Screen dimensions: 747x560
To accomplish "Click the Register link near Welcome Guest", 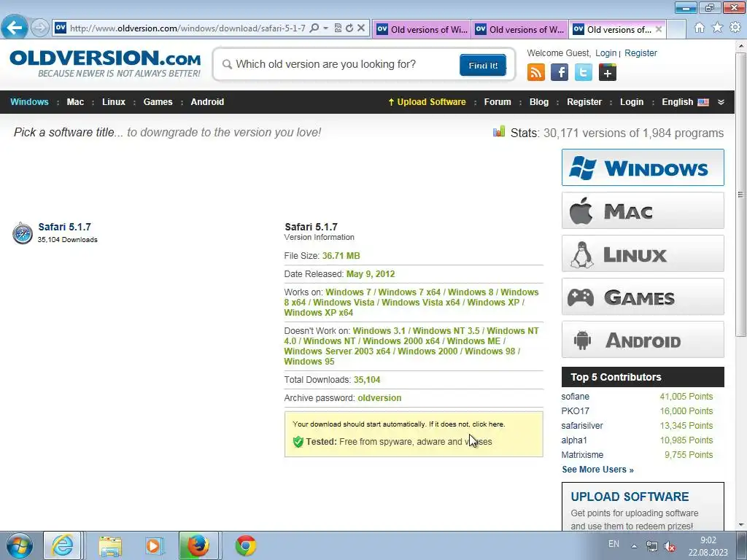I will 640,52.
